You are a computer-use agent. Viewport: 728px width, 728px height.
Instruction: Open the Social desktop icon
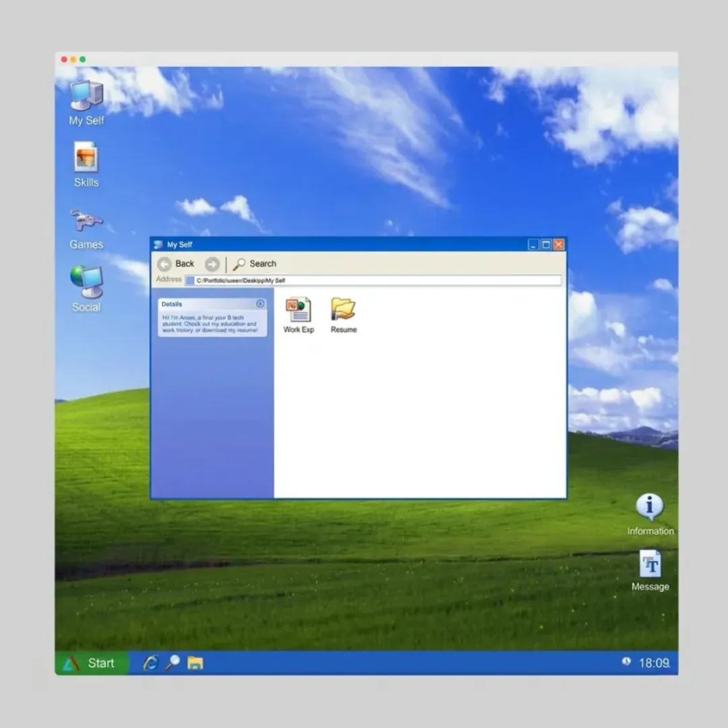pyautogui.click(x=86, y=289)
